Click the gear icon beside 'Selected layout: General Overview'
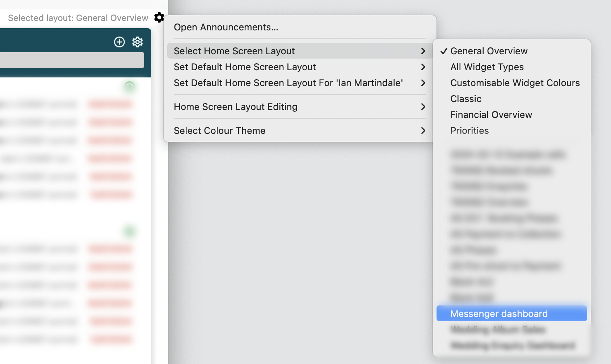The image size is (611, 364). point(159,17)
